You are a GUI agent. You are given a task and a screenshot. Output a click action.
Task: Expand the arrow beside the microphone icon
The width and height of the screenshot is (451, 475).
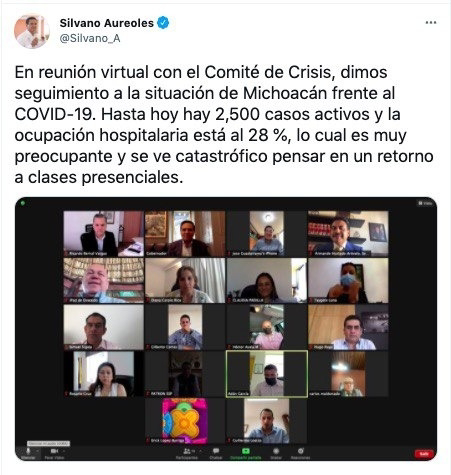click(37, 451)
